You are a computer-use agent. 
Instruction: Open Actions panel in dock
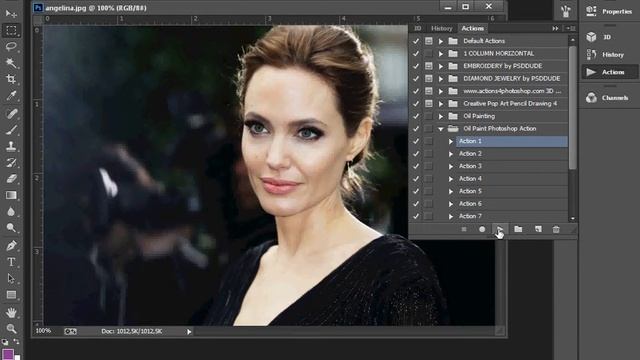tap(609, 72)
